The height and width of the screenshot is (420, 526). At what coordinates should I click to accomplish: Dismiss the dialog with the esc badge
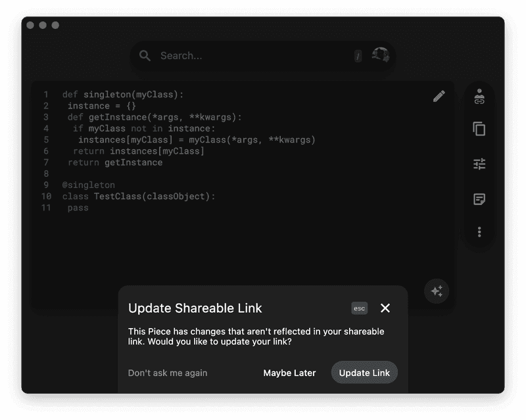point(360,308)
